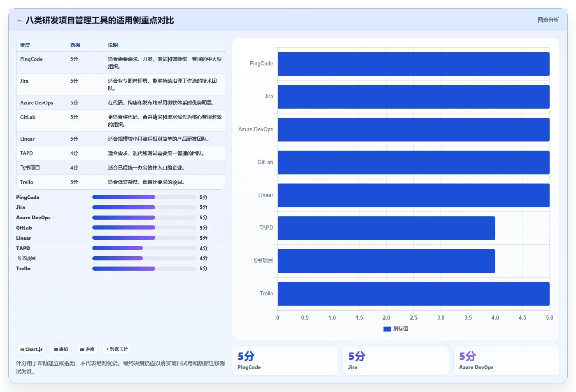
Task: Click the GitLab label in progress list
Action: coord(24,228)
